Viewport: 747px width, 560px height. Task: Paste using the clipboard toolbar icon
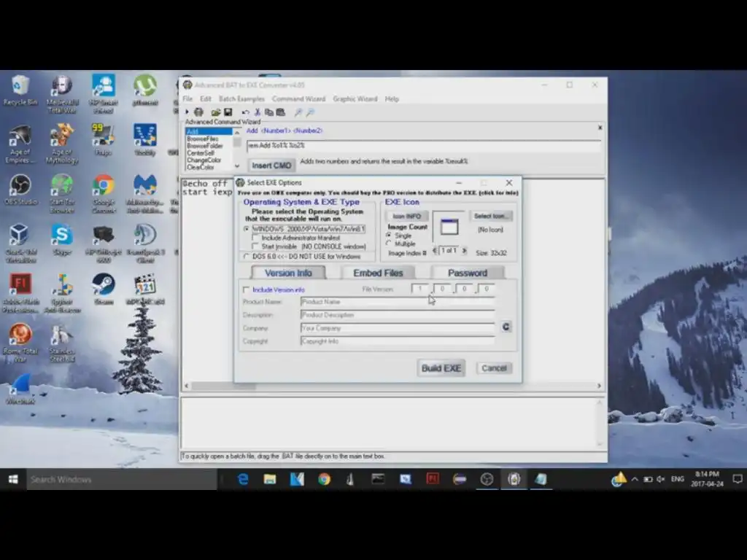281,112
